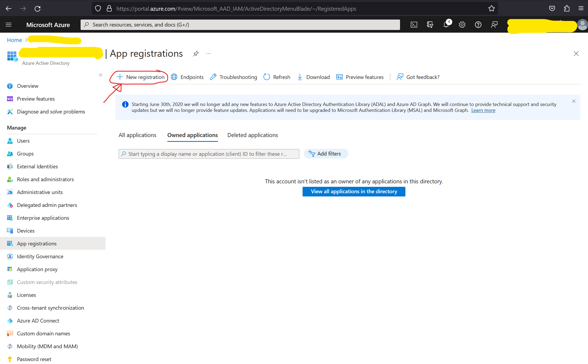
Task: Click Add filters
Action: click(326, 154)
